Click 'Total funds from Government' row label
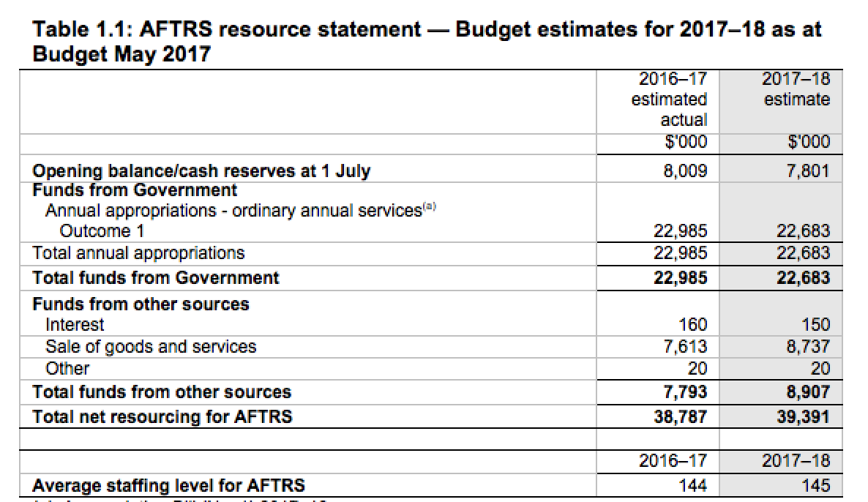Image resolution: width=868 pixels, height=502 pixels. [156, 278]
